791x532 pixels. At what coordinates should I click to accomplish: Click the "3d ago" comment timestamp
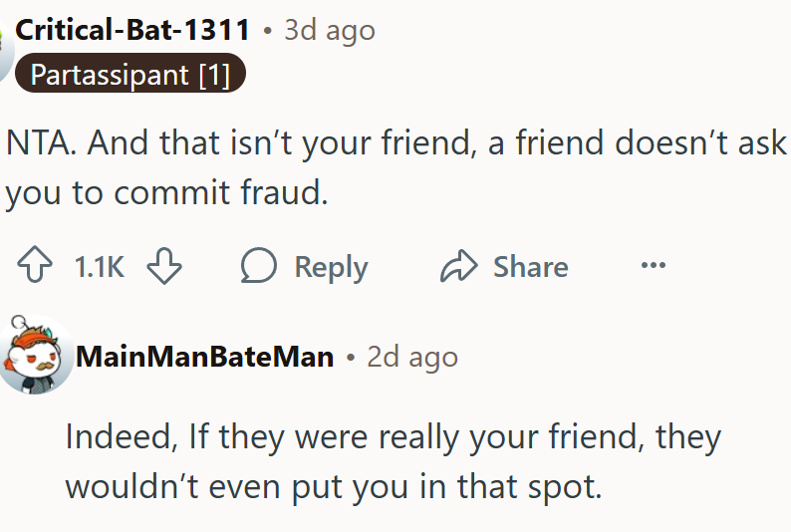(x=330, y=30)
